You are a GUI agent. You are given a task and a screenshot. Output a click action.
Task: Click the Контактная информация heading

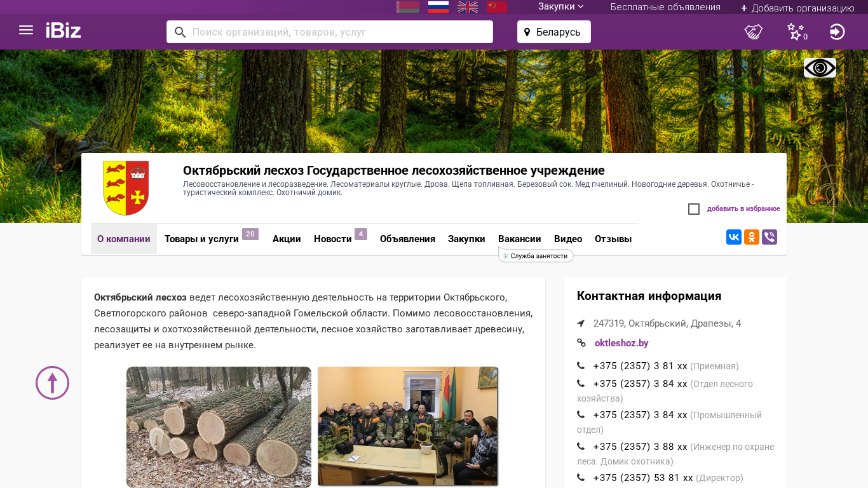coord(649,295)
